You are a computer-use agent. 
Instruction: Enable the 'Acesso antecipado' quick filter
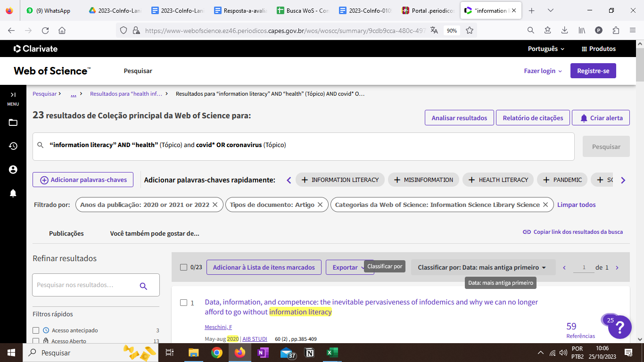click(x=36, y=330)
